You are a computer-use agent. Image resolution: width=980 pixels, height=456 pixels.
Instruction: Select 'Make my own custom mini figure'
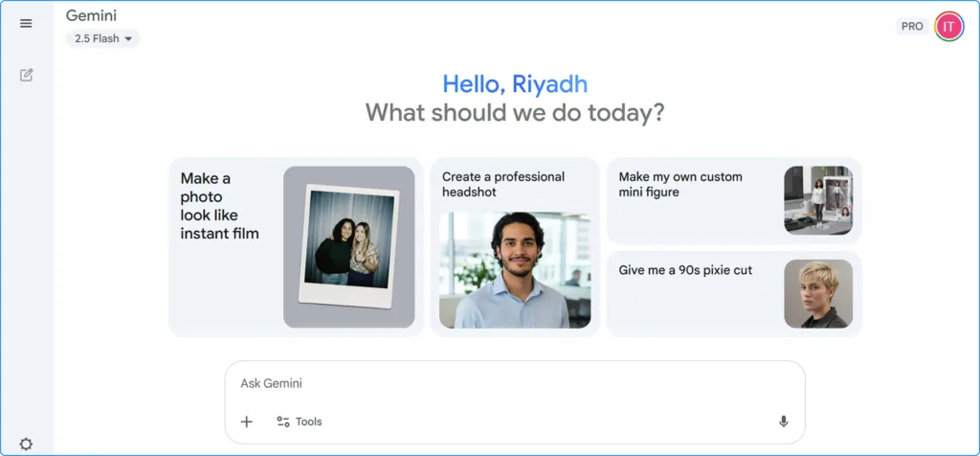click(679, 184)
